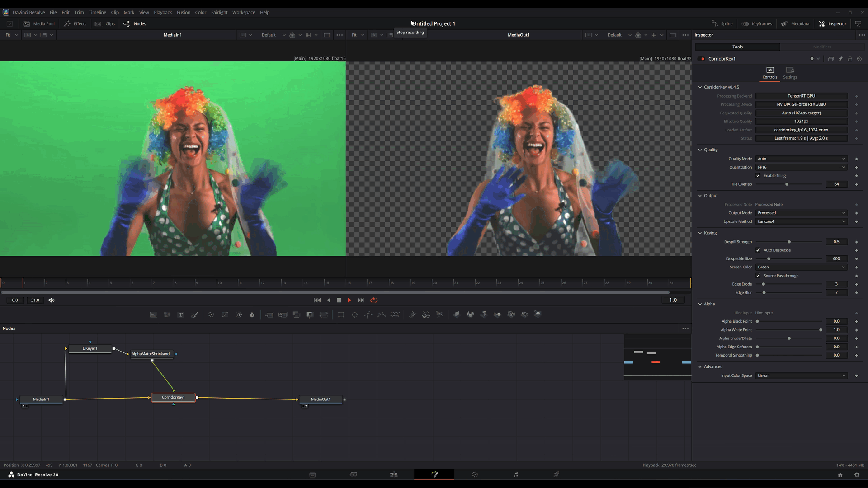868x488 pixels.
Task: Add a Background node from the toolbar
Action: 154,314
